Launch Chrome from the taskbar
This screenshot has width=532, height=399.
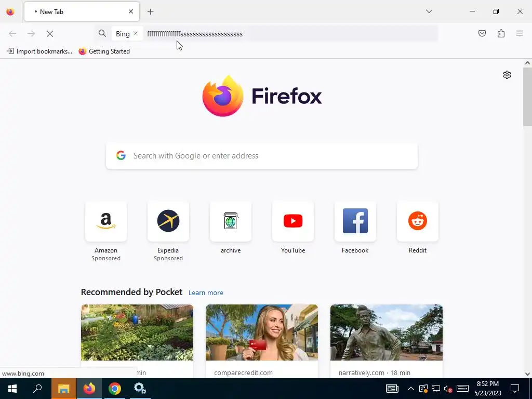[x=115, y=389]
